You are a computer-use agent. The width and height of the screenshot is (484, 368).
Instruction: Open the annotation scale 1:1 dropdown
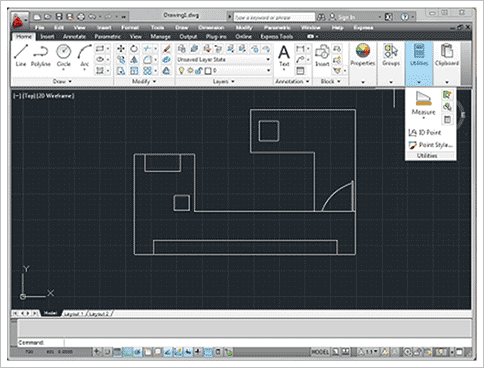tap(372, 352)
